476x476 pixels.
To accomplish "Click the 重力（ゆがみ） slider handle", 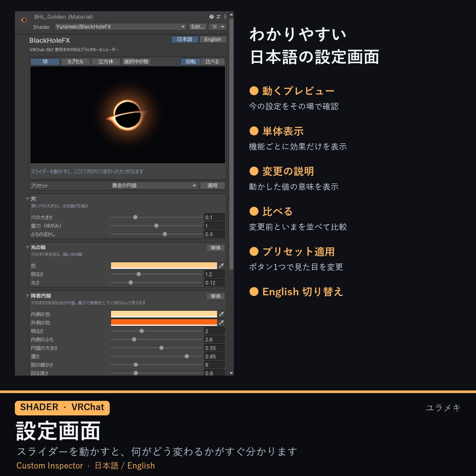I will (x=156, y=226).
